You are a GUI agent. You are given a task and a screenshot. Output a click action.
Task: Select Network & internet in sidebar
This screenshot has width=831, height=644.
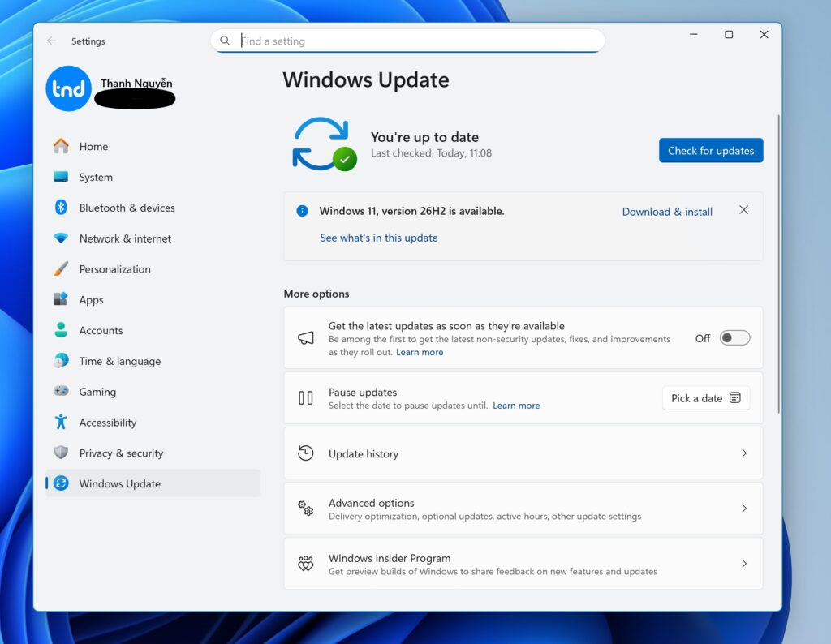(x=153, y=238)
